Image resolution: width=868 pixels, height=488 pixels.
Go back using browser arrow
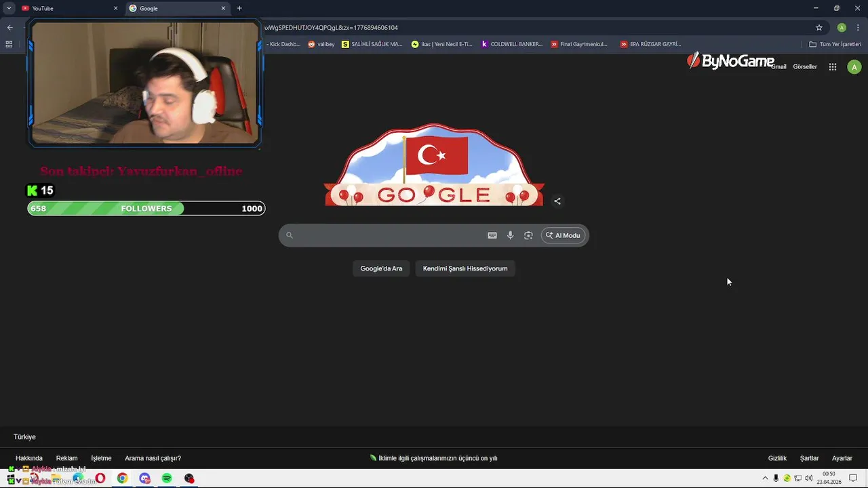point(9,28)
